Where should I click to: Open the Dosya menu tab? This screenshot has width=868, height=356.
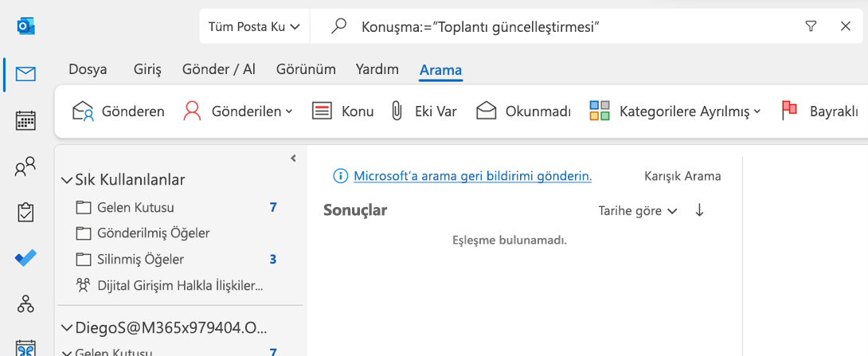point(88,69)
